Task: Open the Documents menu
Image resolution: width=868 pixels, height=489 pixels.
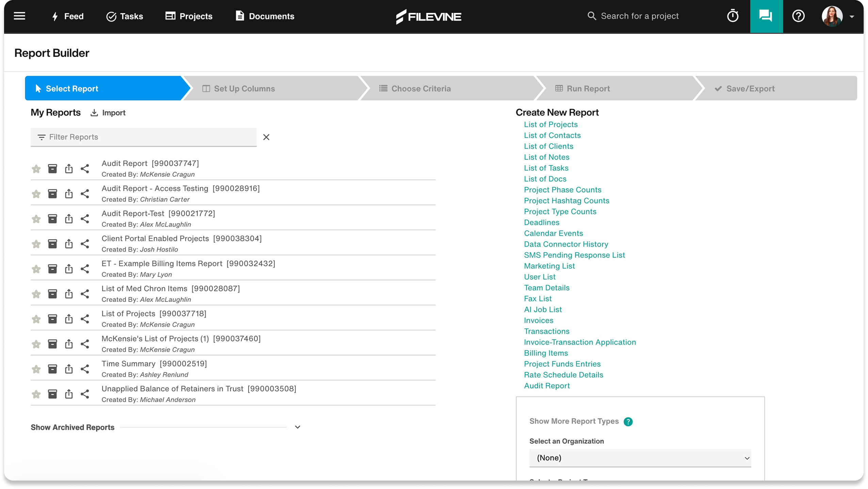Action: tap(265, 16)
